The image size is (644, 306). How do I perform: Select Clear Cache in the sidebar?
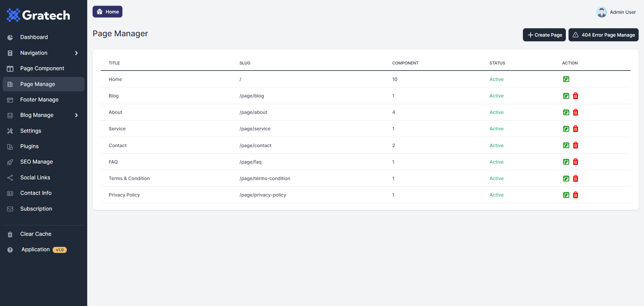tap(36, 234)
